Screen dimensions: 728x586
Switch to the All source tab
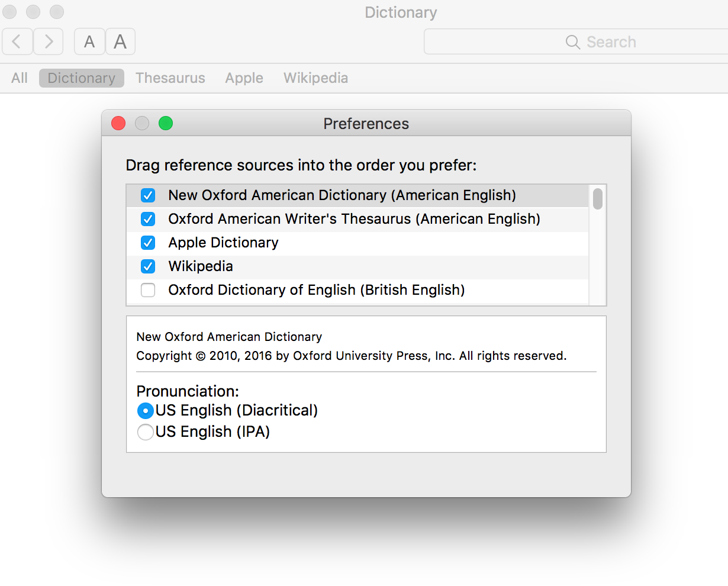coord(20,78)
